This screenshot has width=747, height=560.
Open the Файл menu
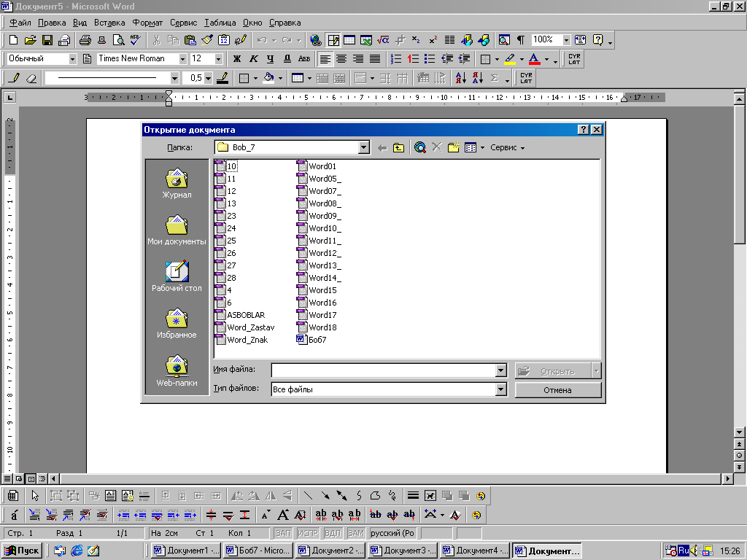(20, 23)
